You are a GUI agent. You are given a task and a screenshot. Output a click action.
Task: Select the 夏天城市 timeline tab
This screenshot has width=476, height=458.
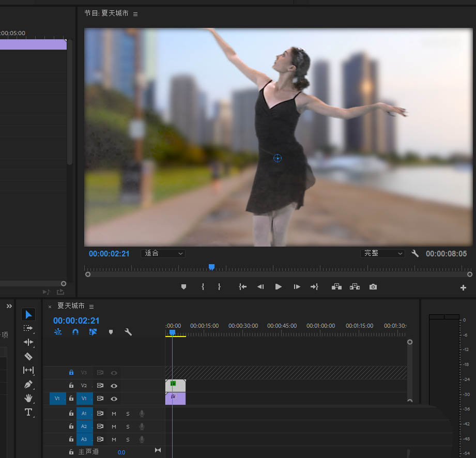(71, 306)
